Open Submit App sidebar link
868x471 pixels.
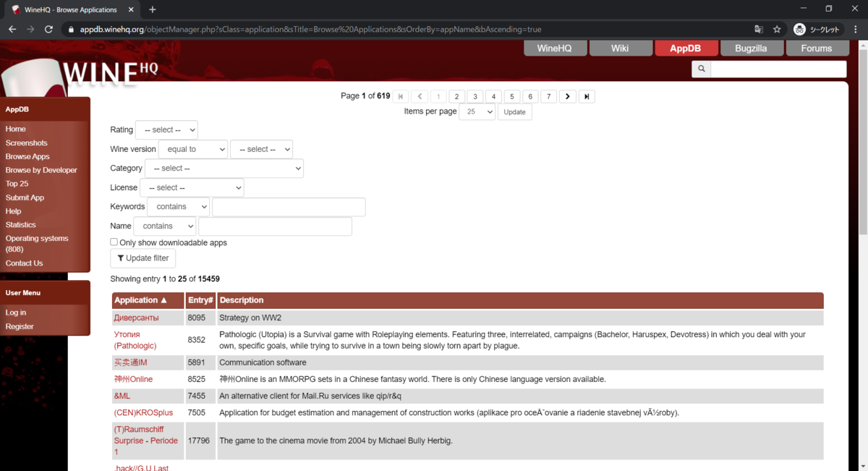[x=25, y=198]
